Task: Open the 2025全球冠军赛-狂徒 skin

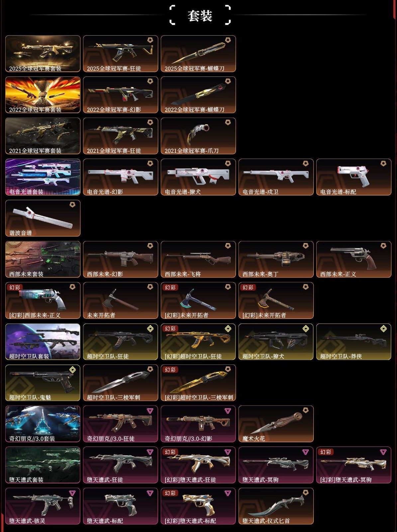Action: (121, 54)
